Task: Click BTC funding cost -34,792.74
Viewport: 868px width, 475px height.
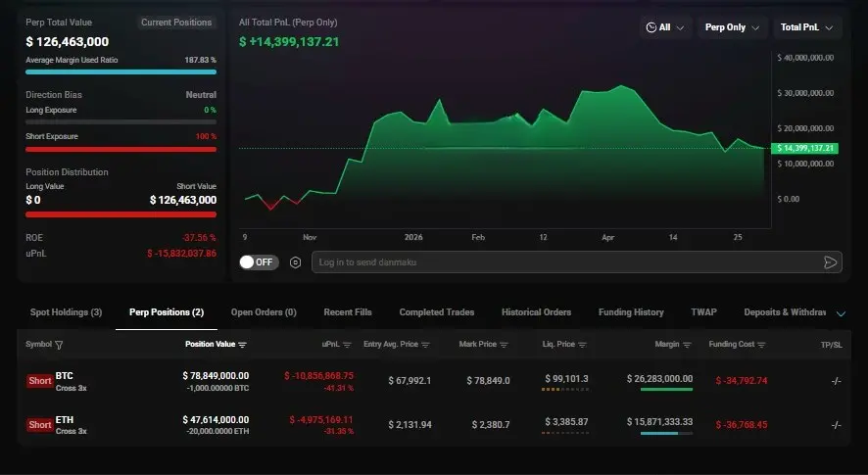Action: [x=742, y=381]
